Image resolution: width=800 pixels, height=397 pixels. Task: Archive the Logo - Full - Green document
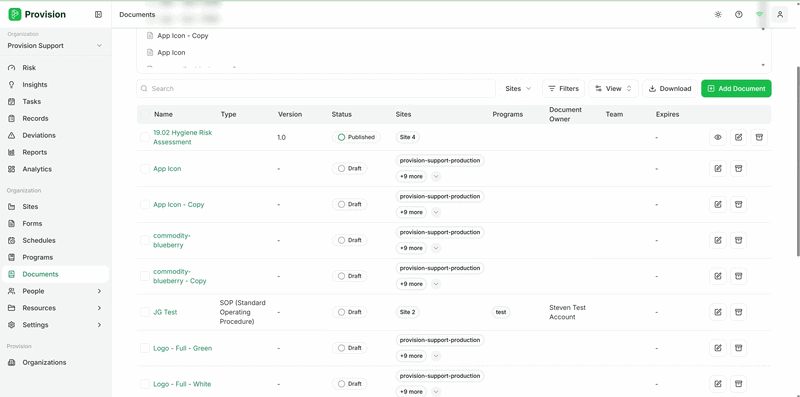point(738,348)
